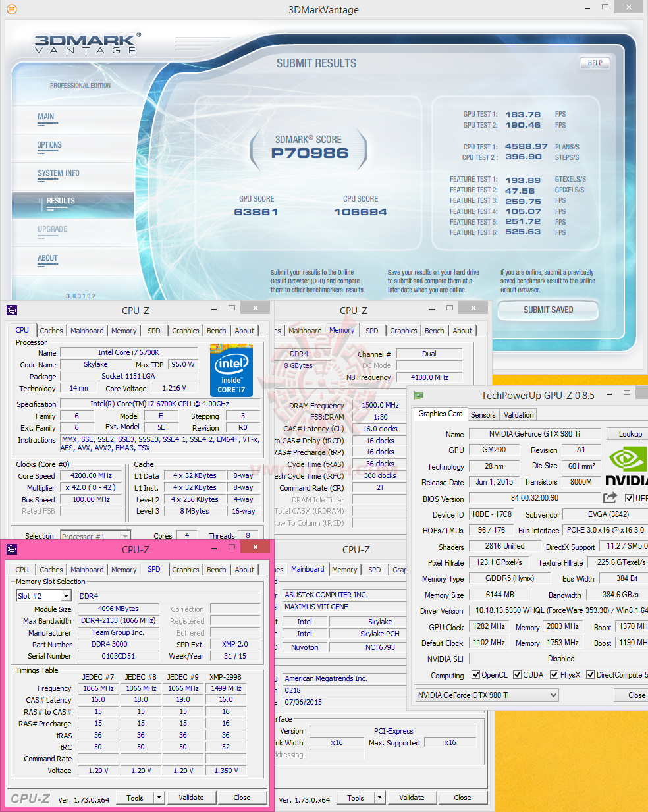Click the CPU SCORE value 106694
Image resolution: width=648 pixels, height=812 pixels.
(360, 212)
